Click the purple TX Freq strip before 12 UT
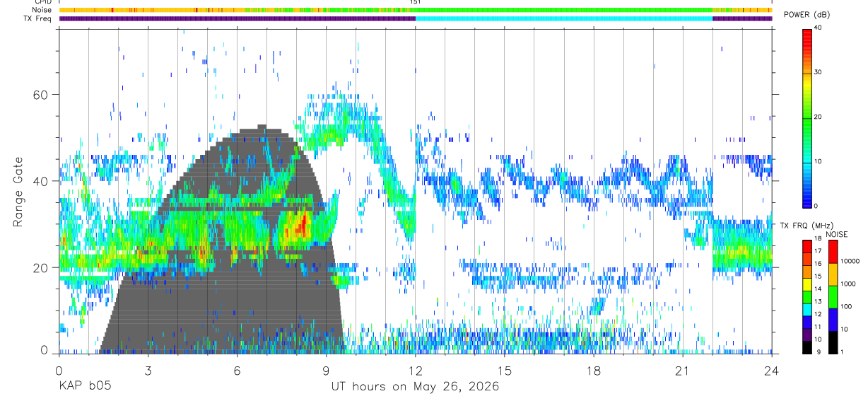Screen dimensions: 868x401 click(x=237, y=18)
